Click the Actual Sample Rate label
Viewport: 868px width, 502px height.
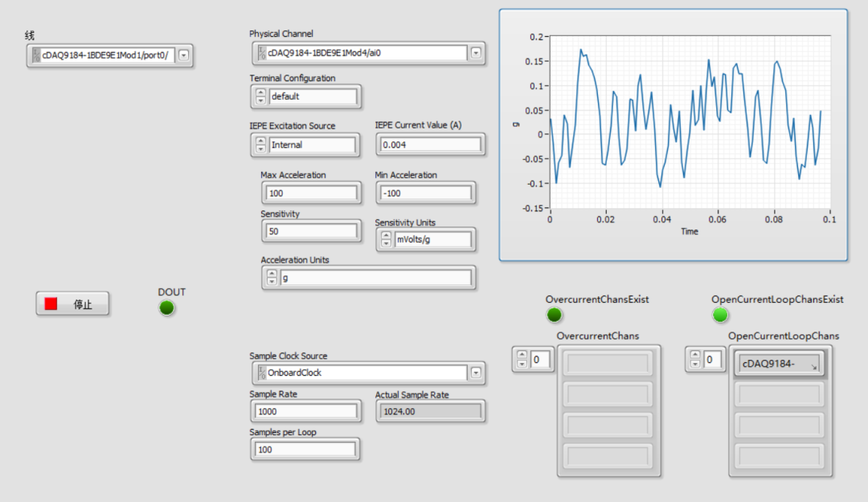click(x=411, y=394)
